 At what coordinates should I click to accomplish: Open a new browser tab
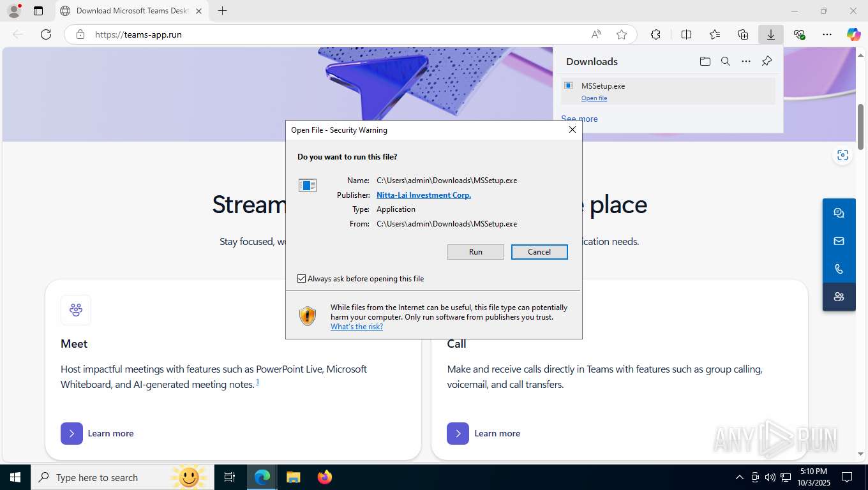coord(222,11)
